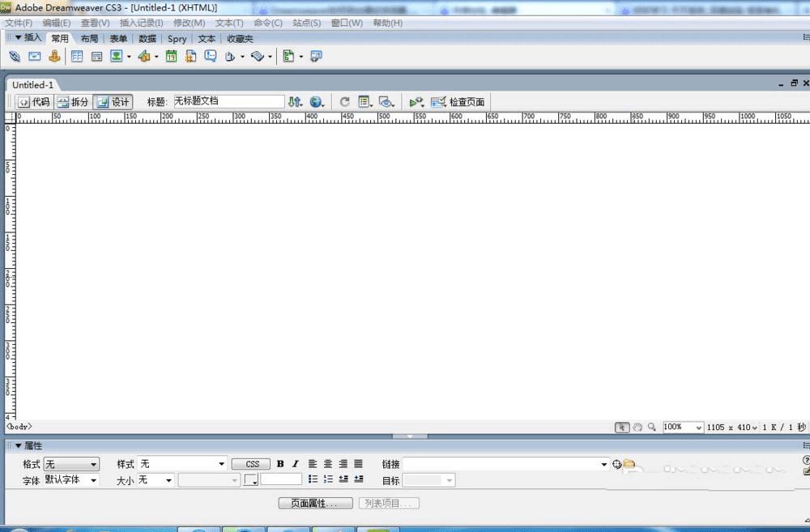Click the Validate Markup icon
Viewport: 810px width, 532px height.
click(416, 102)
